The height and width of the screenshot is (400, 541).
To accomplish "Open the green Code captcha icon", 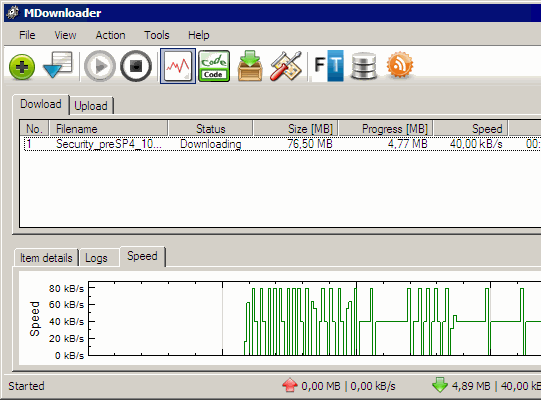I will point(214,66).
